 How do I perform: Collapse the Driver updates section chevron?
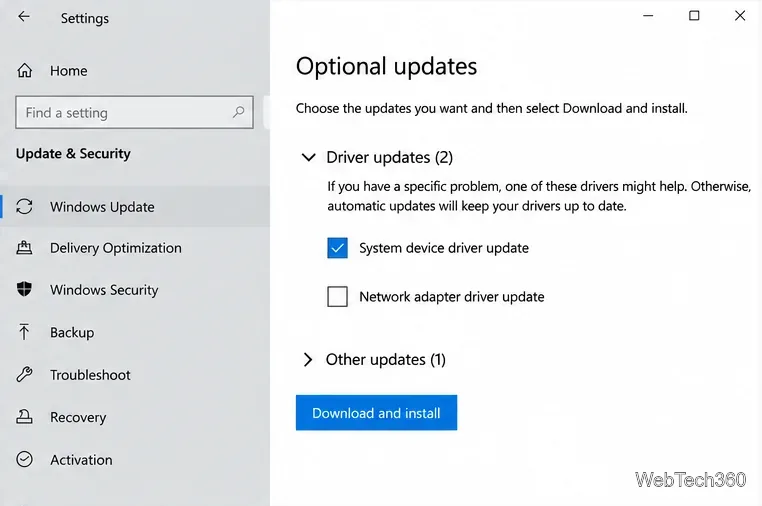tap(309, 157)
